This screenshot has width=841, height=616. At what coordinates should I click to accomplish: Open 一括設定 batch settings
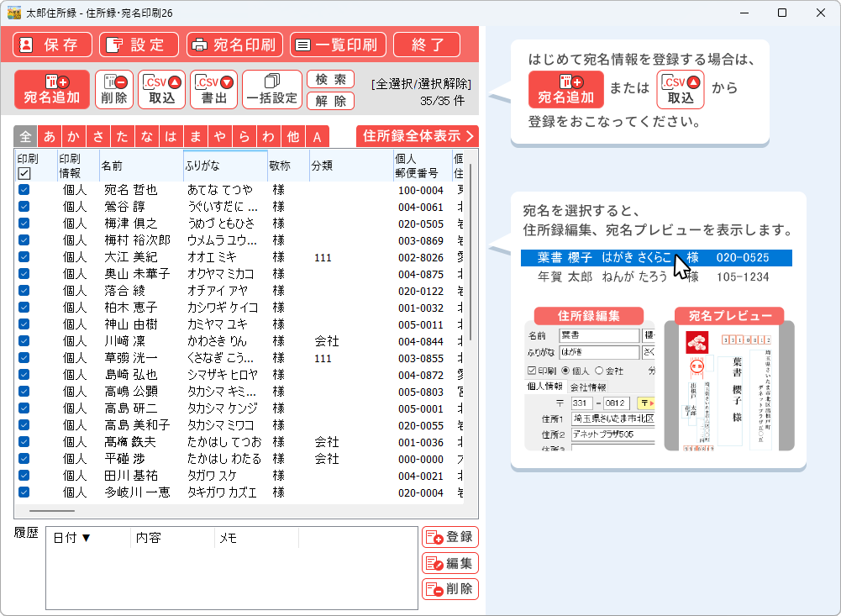[271, 89]
